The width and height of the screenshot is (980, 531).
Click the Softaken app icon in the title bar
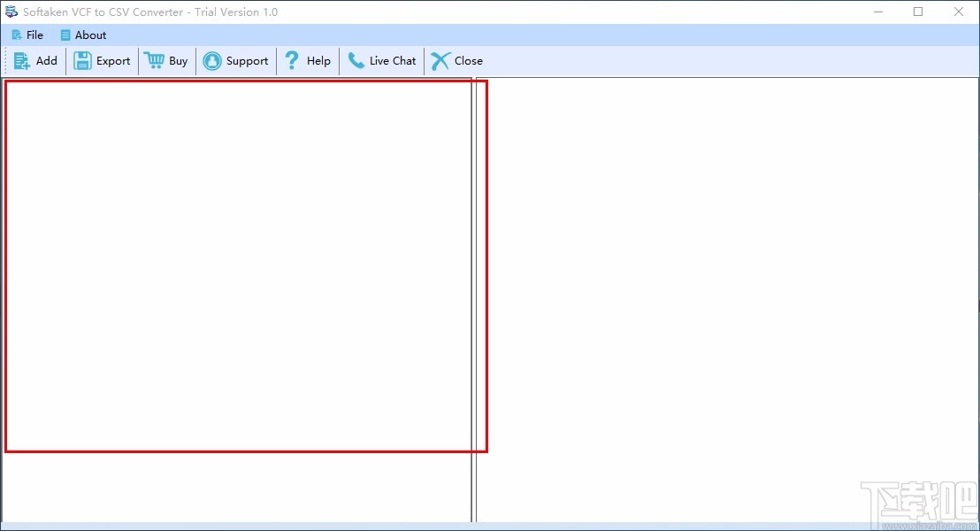[11, 12]
